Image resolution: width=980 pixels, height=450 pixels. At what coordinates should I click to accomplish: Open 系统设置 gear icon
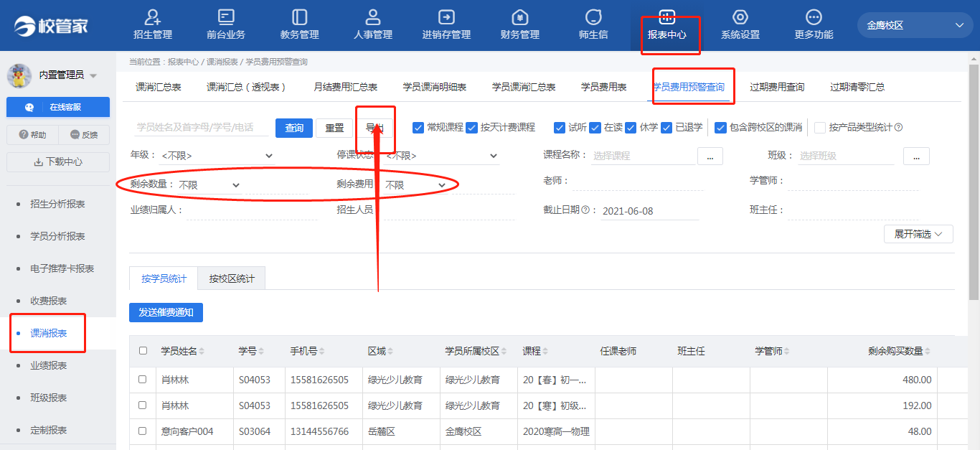(740, 17)
